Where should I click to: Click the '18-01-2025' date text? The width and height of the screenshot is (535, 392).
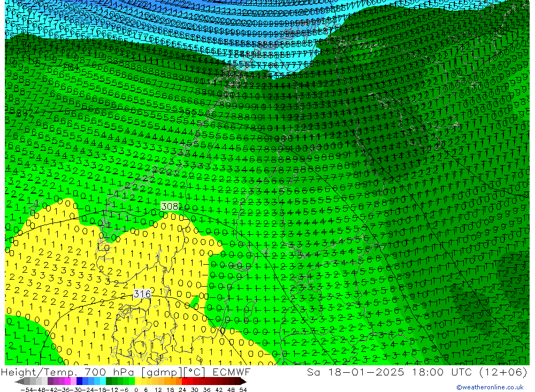coord(366,372)
